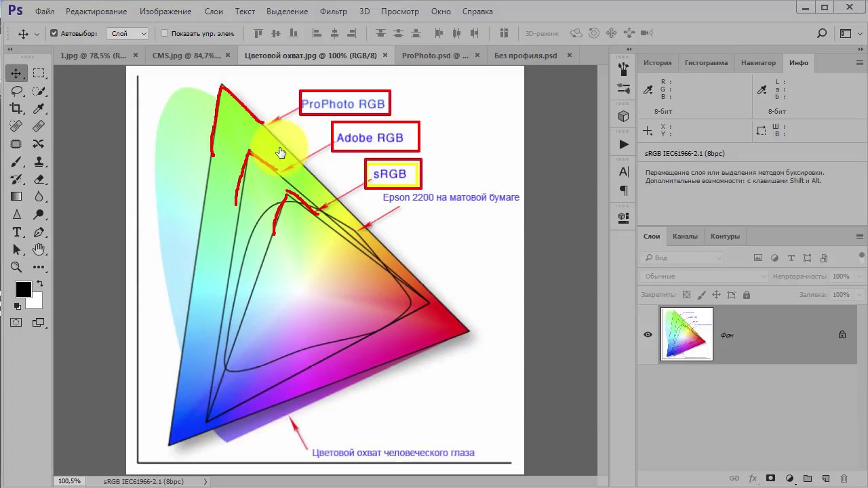
Task: Expand the status bar info arrow
Action: (x=205, y=481)
